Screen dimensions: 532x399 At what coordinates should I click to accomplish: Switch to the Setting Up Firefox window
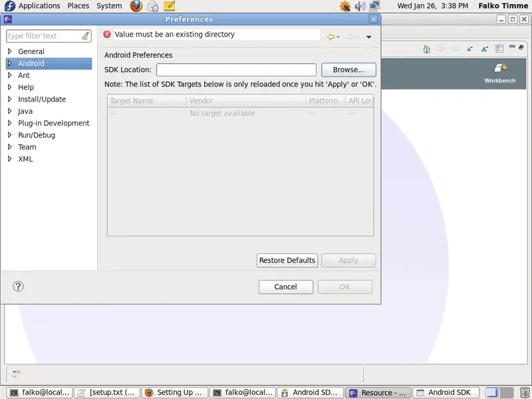175,392
